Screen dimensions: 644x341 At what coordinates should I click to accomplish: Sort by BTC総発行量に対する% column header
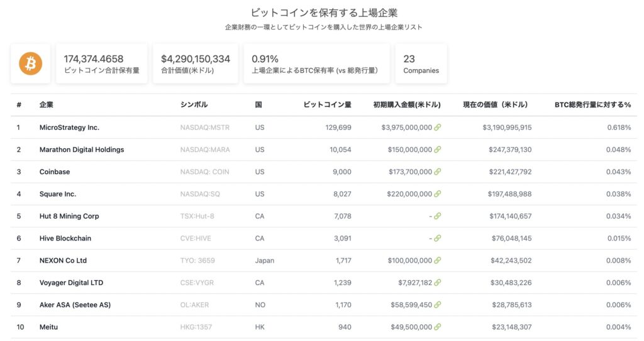pyautogui.click(x=592, y=105)
